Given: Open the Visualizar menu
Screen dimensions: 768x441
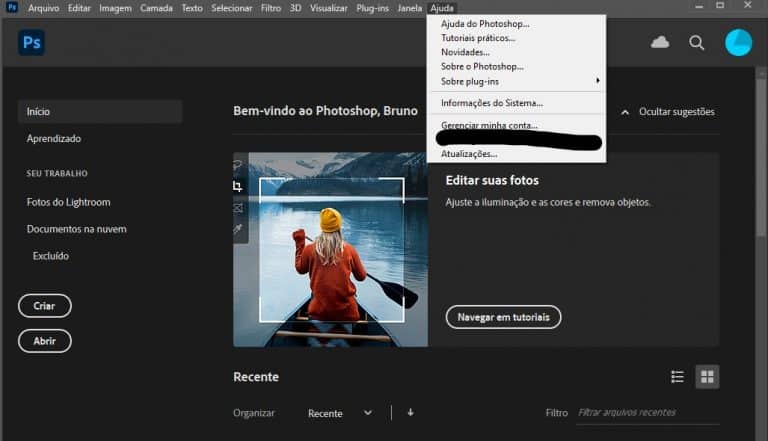Looking at the screenshot, I should [329, 8].
